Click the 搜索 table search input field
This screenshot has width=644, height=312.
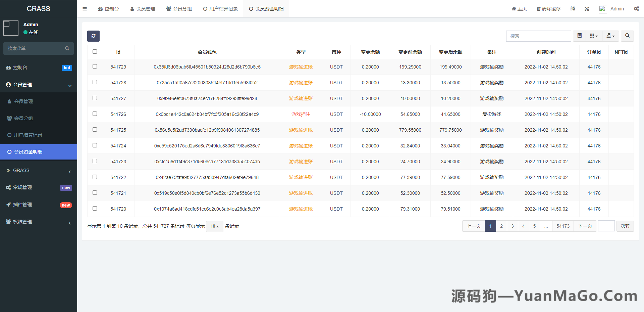click(538, 36)
